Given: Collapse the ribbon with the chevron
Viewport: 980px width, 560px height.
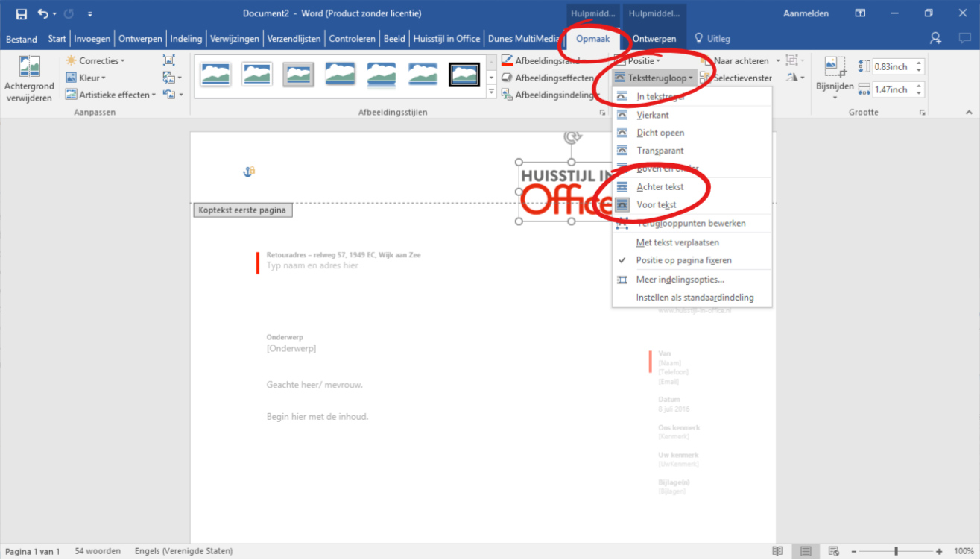Looking at the screenshot, I should (x=969, y=113).
